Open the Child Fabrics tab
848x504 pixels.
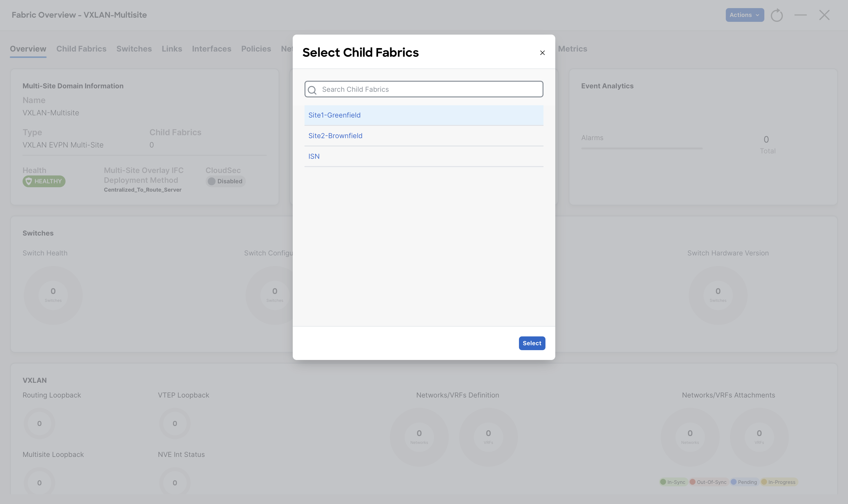pos(81,49)
